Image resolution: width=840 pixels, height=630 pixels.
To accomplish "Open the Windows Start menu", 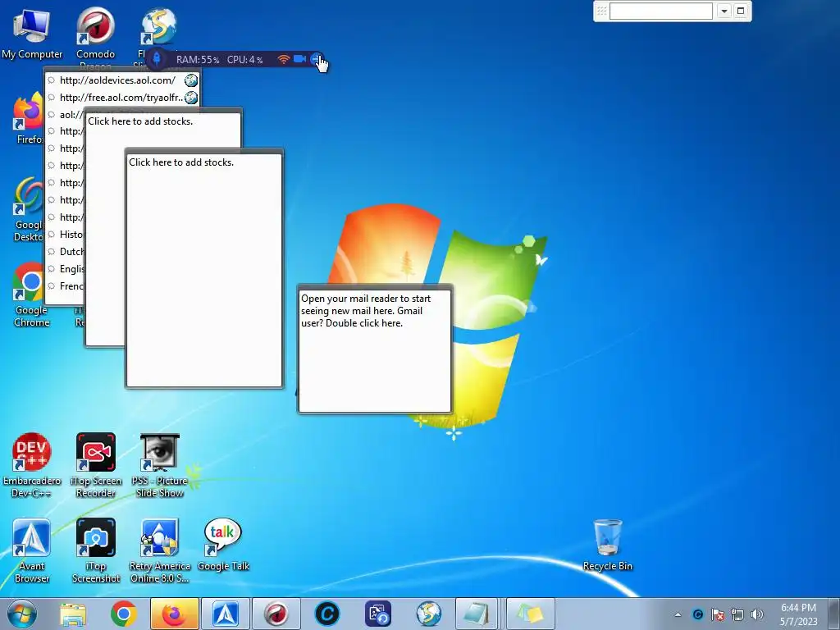I will click(x=22, y=614).
